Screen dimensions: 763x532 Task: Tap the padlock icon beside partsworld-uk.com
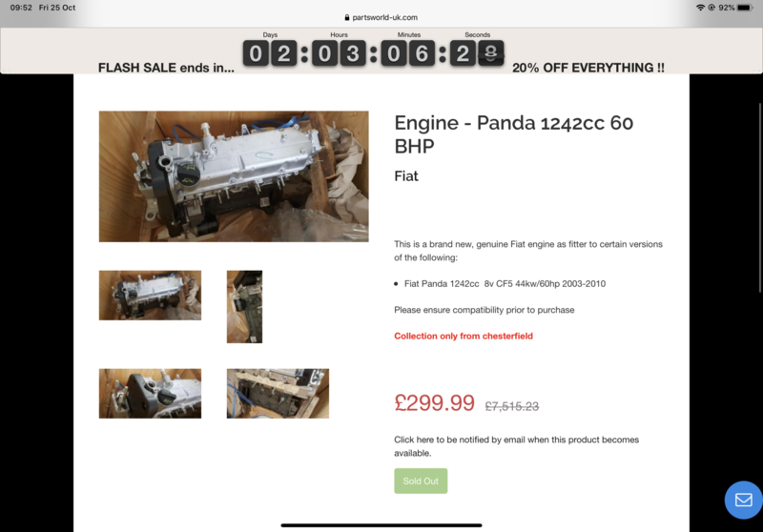pos(346,17)
